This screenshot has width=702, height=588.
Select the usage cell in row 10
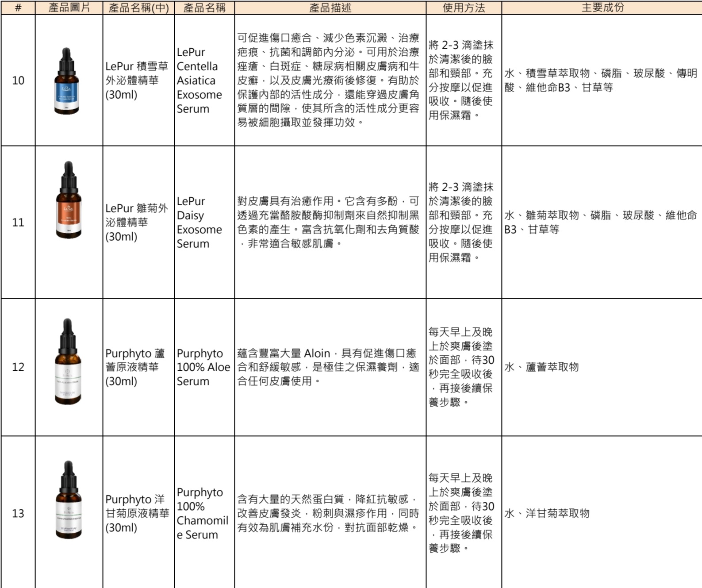(464, 80)
